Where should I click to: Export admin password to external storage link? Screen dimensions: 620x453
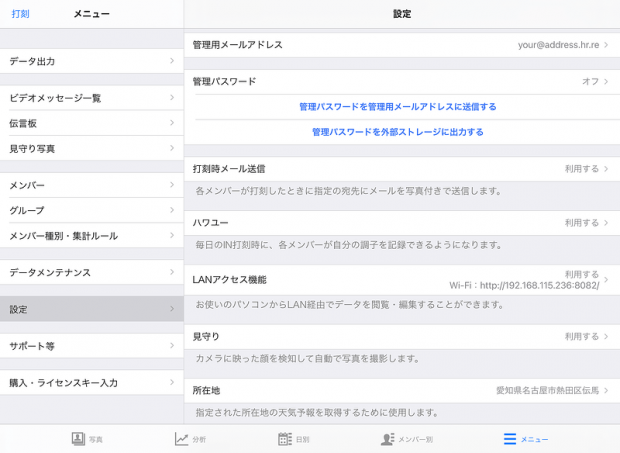tap(397, 131)
